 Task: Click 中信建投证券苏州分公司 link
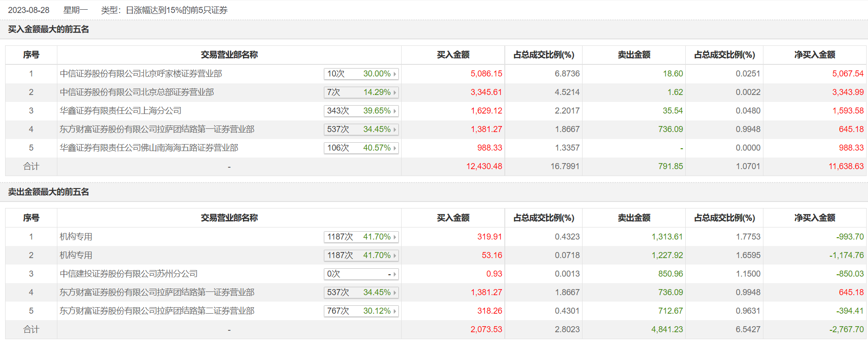tap(128, 274)
